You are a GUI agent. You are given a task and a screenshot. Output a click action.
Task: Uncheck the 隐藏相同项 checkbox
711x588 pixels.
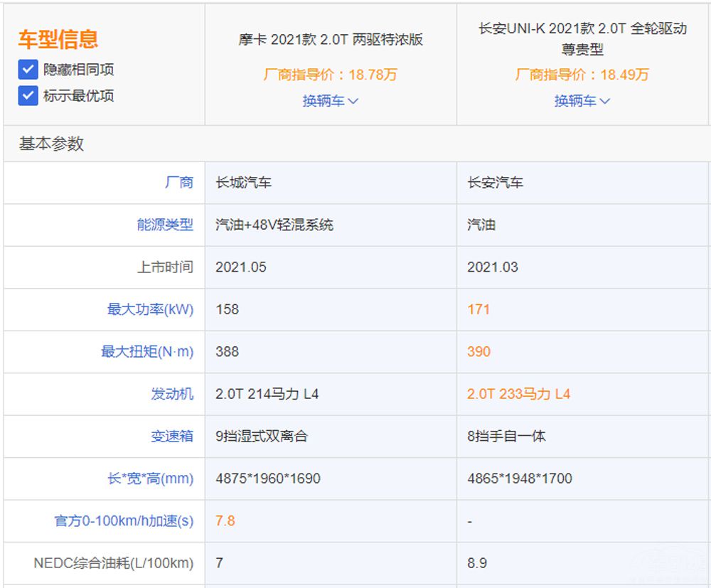[x=28, y=70]
